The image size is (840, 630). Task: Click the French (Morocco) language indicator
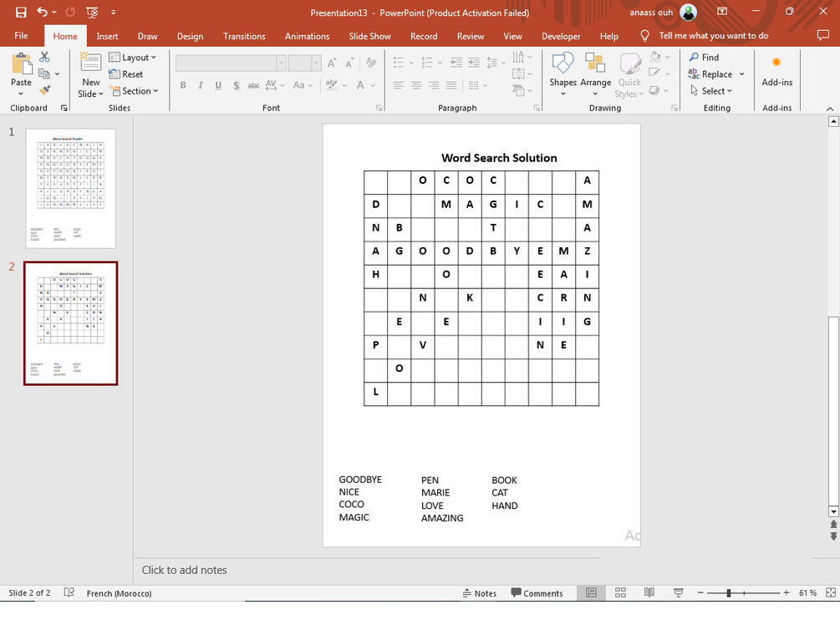pos(119,593)
